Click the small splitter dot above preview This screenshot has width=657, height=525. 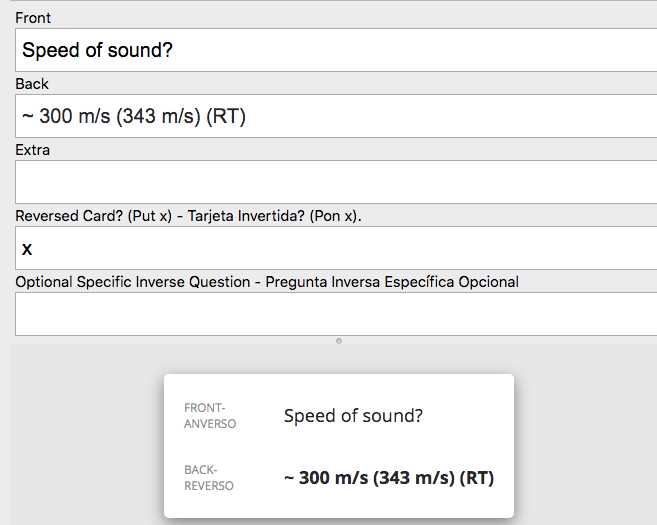339,341
